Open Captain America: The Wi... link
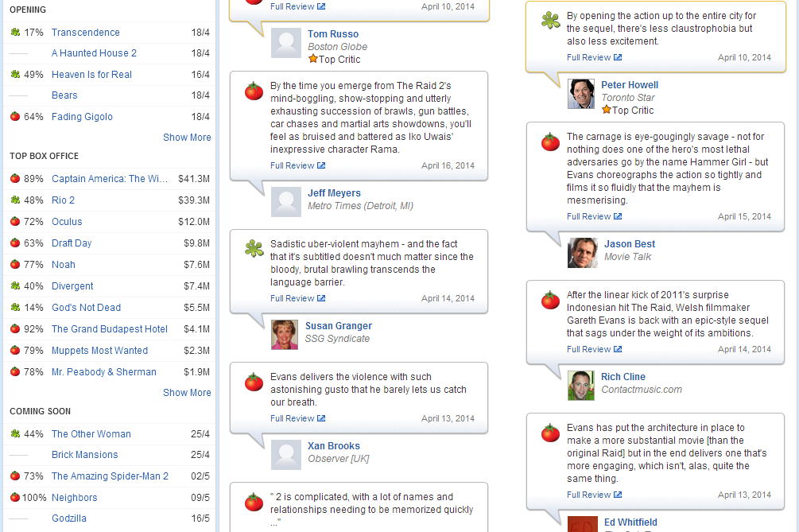The height and width of the screenshot is (532, 799). 110,179
